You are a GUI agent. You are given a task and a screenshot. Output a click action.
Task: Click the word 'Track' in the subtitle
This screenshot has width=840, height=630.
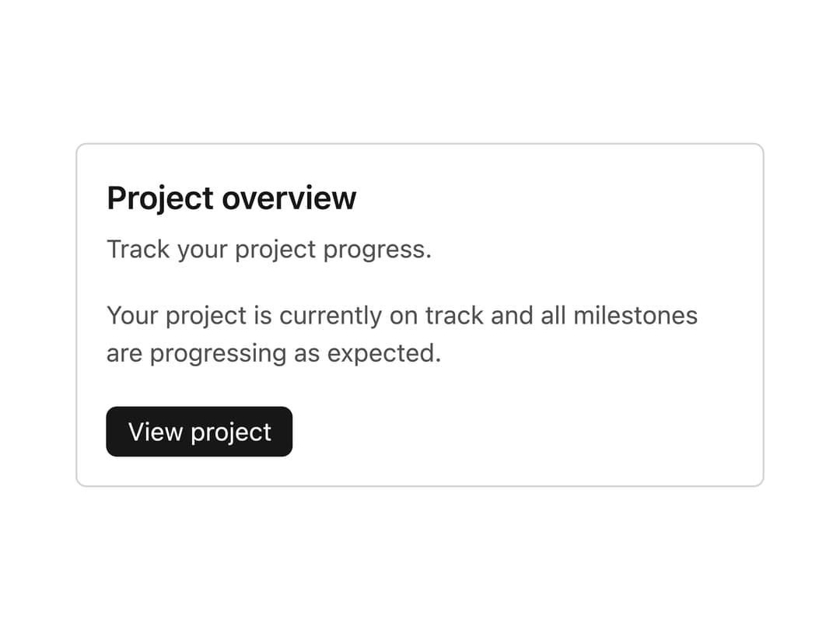pos(138,250)
